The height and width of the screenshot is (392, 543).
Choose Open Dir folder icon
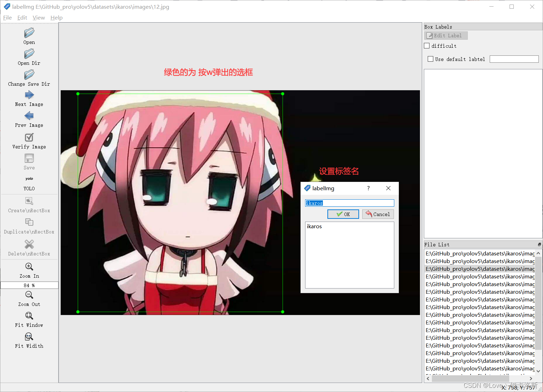[x=29, y=54]
